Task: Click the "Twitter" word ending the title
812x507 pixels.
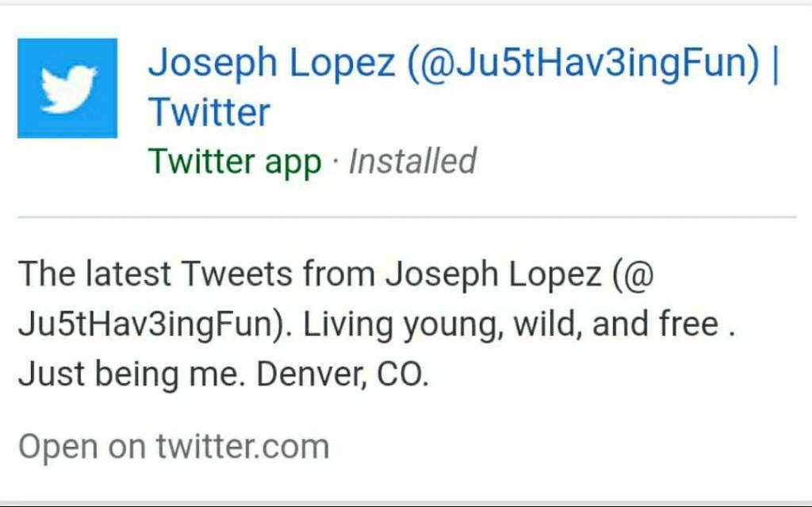Action: point(209,113)
